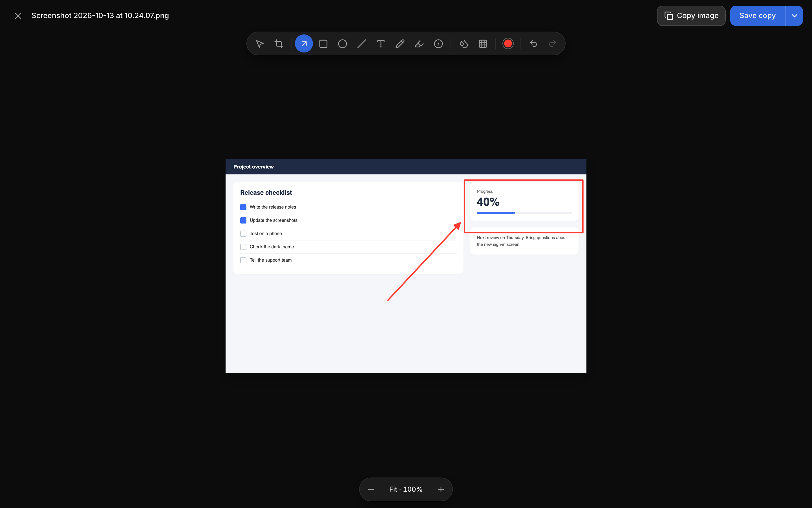Click the "Project overview" header text

254,167
